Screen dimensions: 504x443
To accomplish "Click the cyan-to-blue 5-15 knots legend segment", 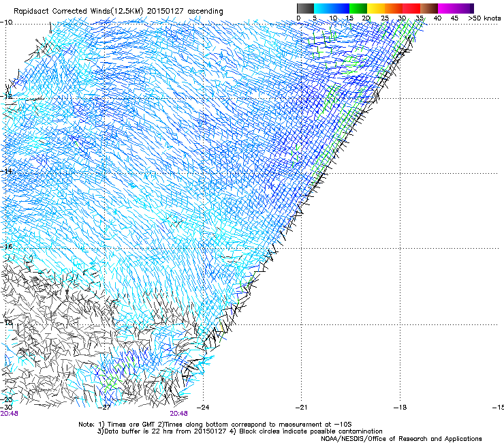I will coord(332,8).
